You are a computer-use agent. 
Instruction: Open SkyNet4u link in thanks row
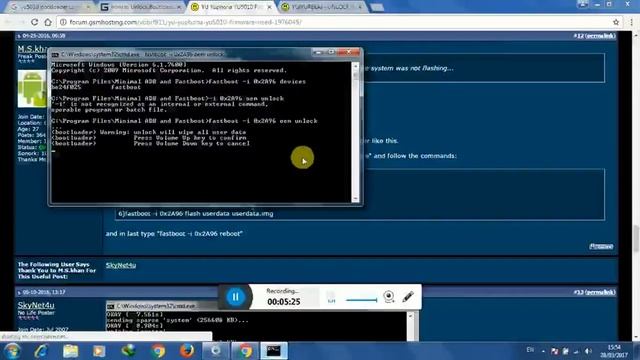point(121,265)
